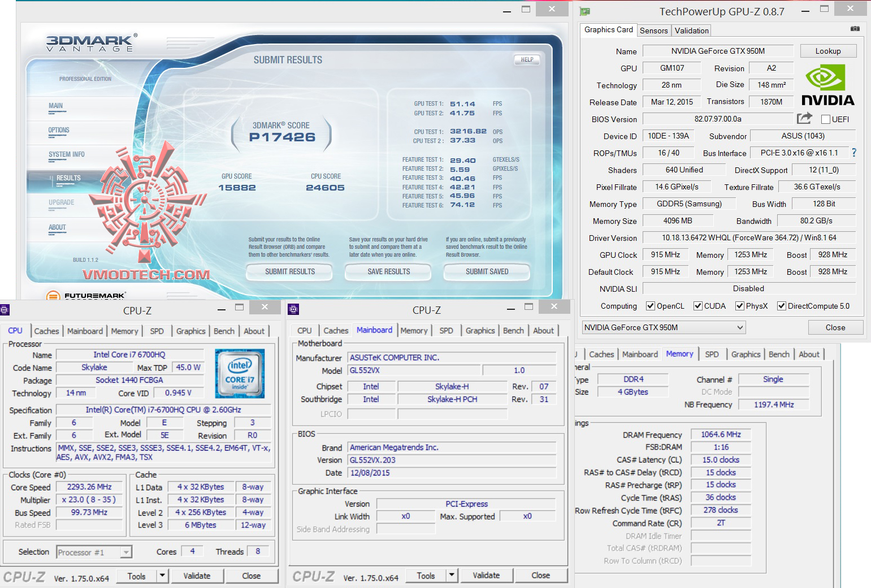
Task: Select RESULTS in 3DMark sidebar
Action: tap(68, 178)
